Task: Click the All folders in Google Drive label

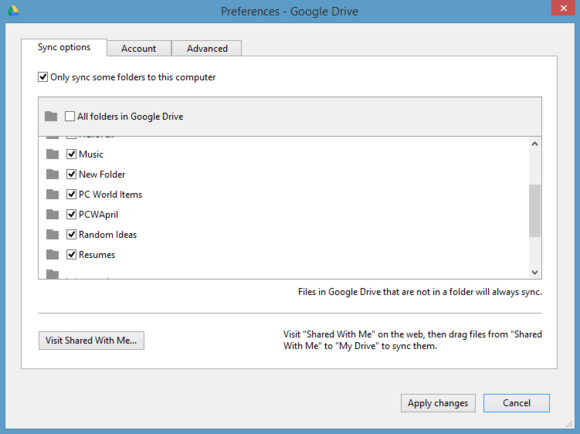Action: pyautogui.click(x=130, y=117)
